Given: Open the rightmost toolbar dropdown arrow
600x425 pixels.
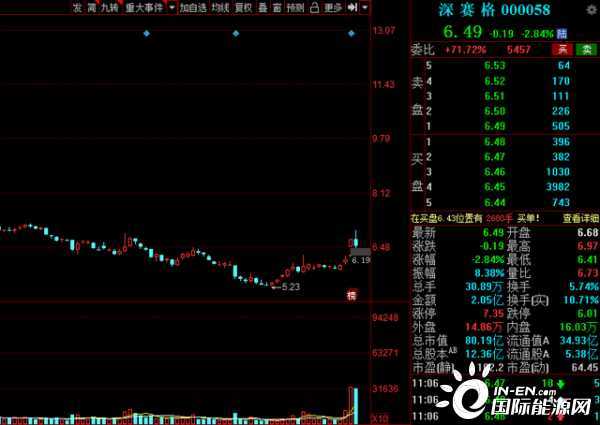Looking at the screenshot, I should click(x=365, y=7).
